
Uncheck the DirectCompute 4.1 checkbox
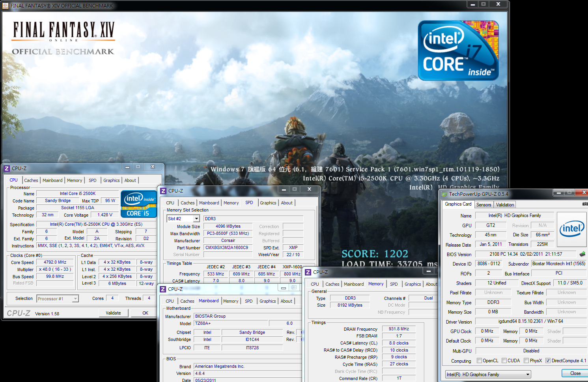coord(548,361)
